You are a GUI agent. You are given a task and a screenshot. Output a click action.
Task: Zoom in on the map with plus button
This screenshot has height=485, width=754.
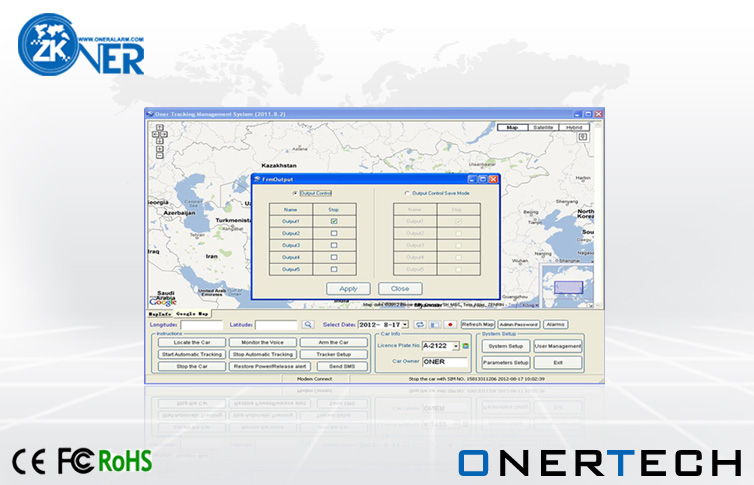click(160, 149)
